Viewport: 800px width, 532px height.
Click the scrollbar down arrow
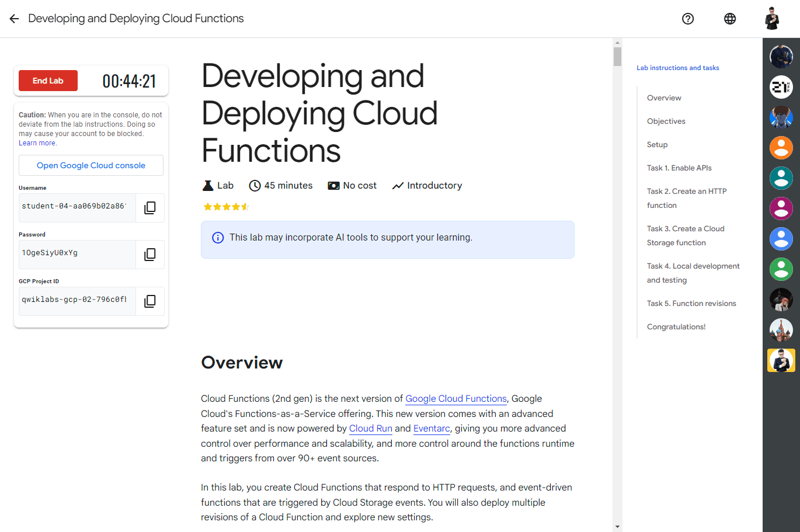pyautogui.click(x=617, y=527)
